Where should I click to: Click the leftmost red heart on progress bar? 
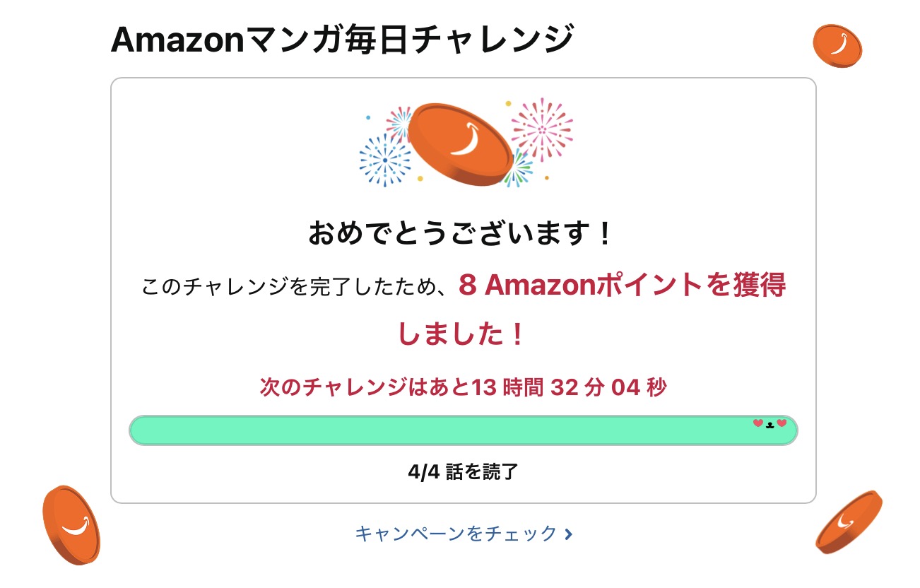point(758,423)
